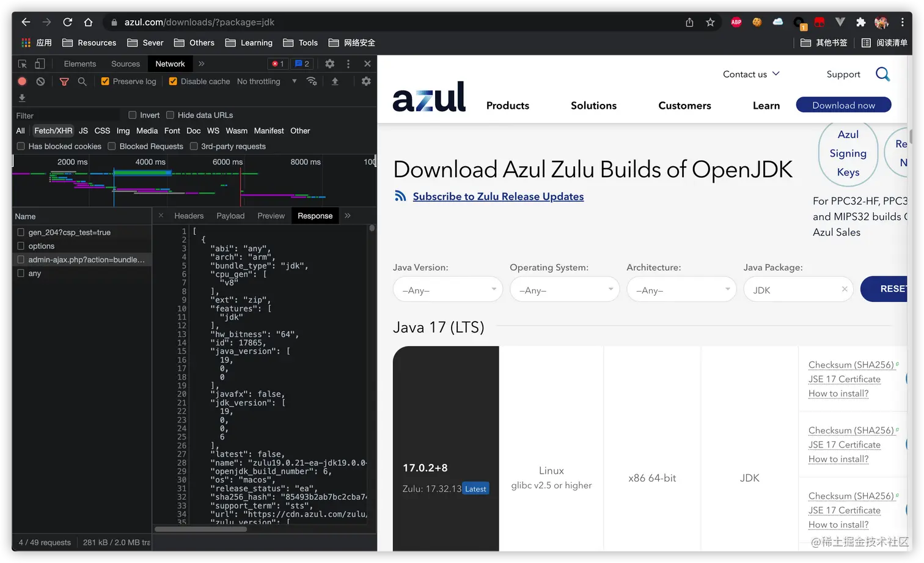The height and width of the screenshot is (563, 924).
Task: Close the DevTools panel
Action: 367,64
